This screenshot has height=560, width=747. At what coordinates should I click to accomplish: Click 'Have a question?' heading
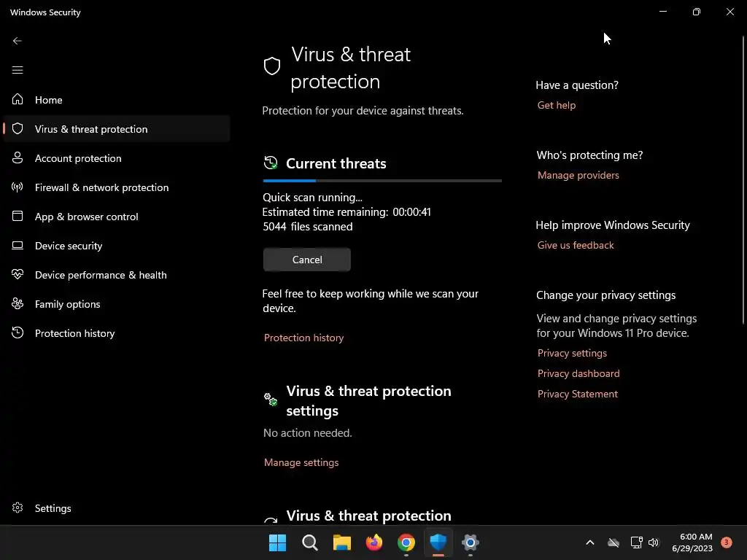[577, 85]
